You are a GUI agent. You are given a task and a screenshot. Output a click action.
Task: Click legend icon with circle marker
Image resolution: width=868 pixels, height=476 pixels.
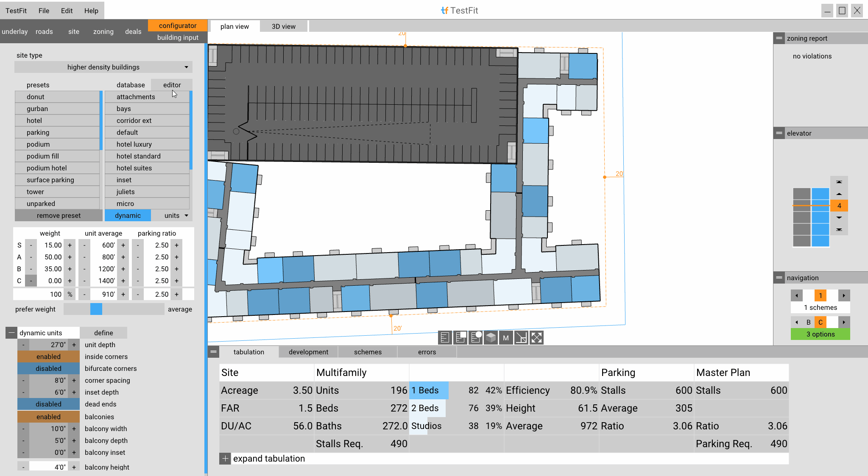pos(475,337)
